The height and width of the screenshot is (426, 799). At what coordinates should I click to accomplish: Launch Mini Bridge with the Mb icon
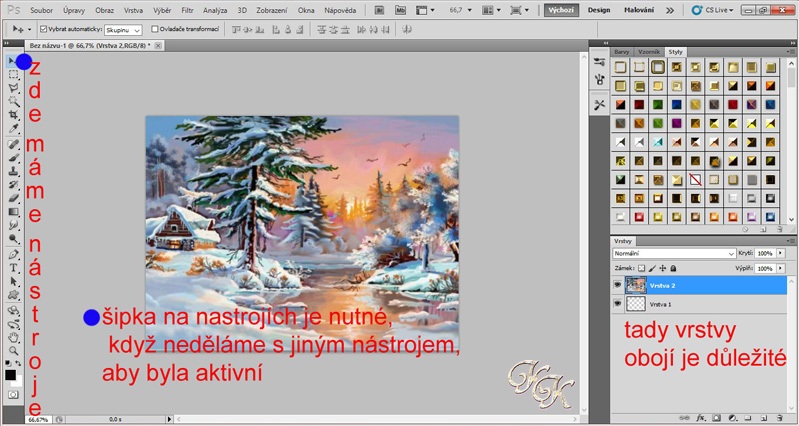pos(401,10)
